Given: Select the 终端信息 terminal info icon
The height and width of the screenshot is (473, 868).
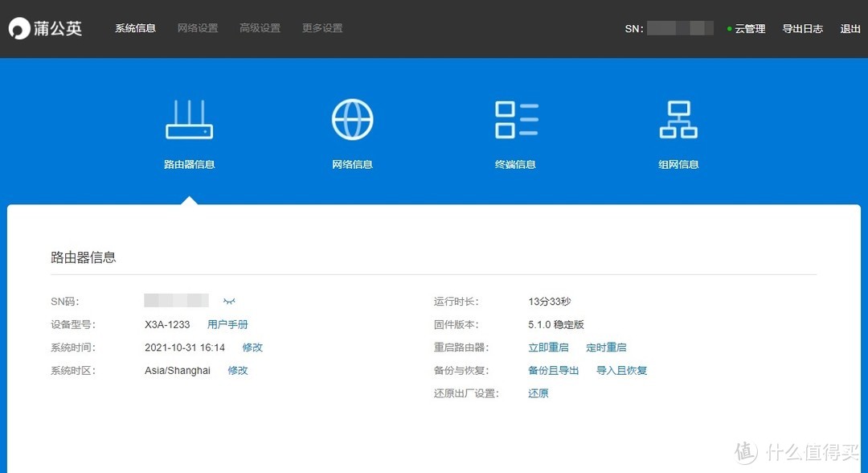Looking at the screenshot, I should pos(515,117).
